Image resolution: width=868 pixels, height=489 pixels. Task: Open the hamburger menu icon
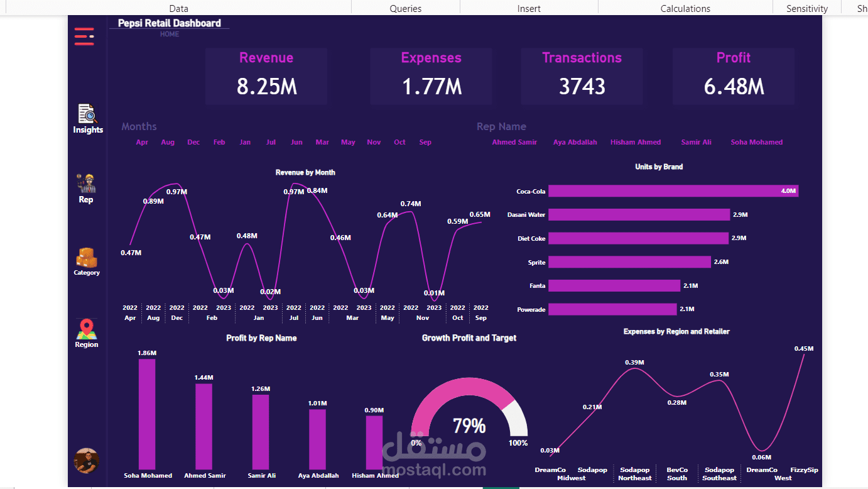[x=84, y=36]
